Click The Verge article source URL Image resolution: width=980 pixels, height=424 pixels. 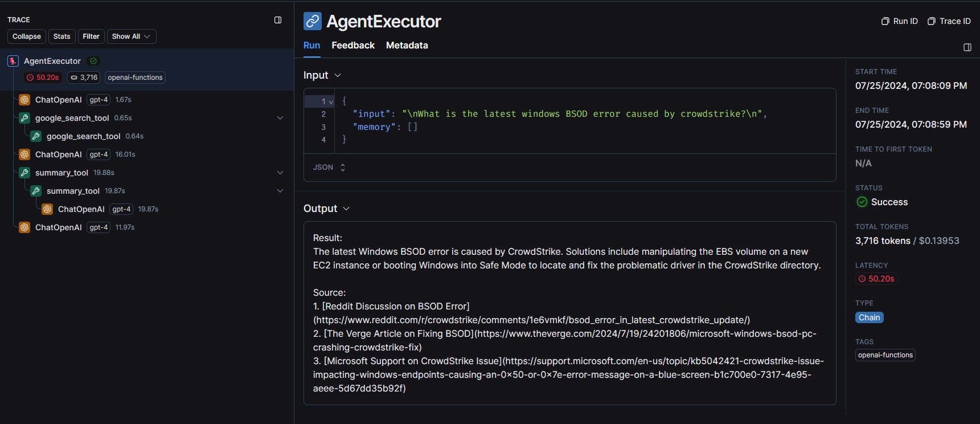coord(565,340)
